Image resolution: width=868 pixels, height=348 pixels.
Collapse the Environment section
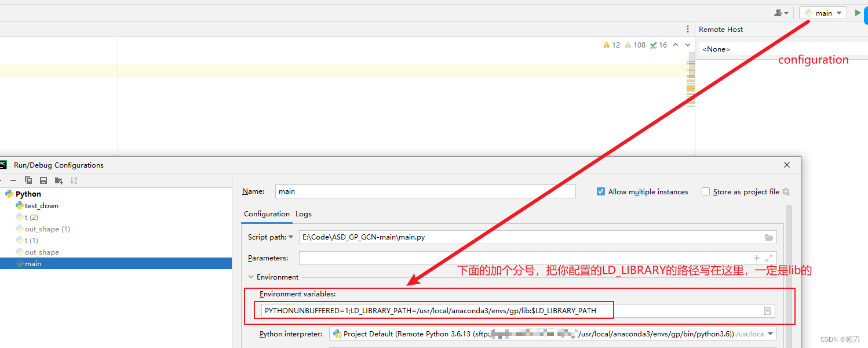click(x=251, y=277)
